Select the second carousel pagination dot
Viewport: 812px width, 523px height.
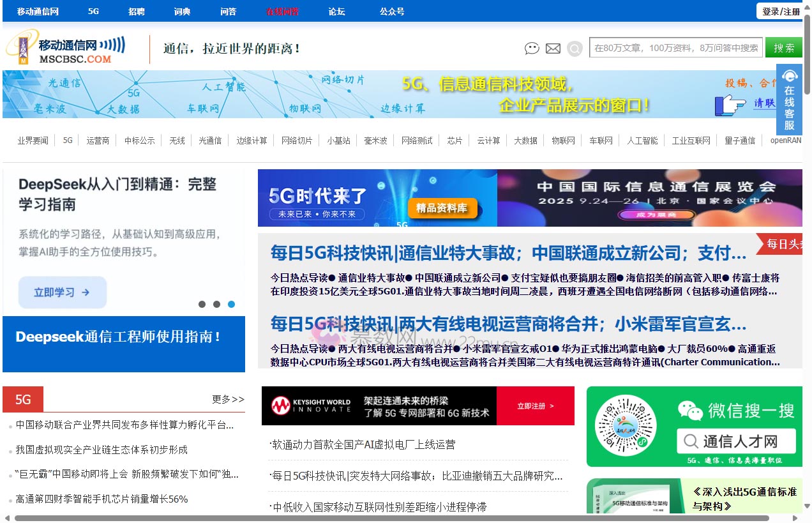(216, 305)
